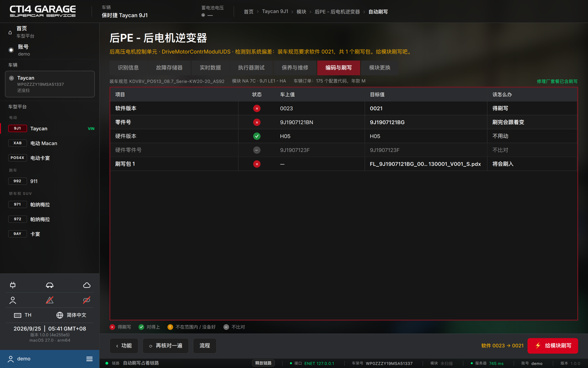Screen dimensions: 588x368
Task: Toggle the crossed-out link icon
Action: (x=87, y=300)
